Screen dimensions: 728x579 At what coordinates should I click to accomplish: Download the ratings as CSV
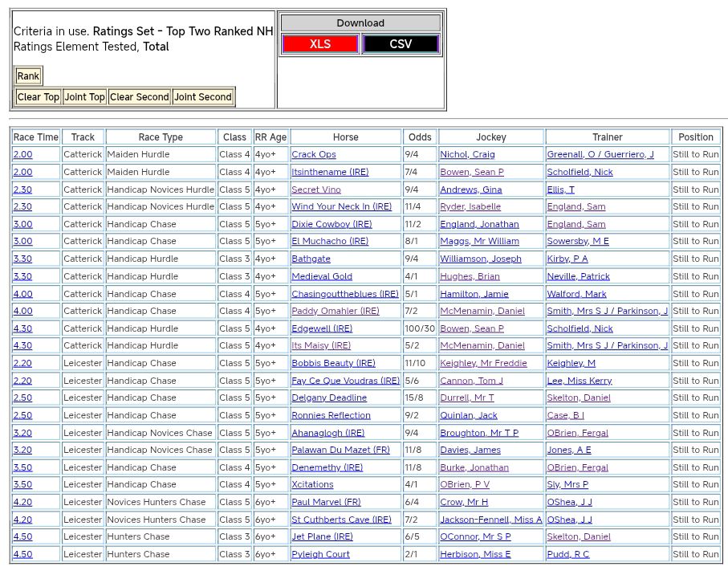click(400, 44)
